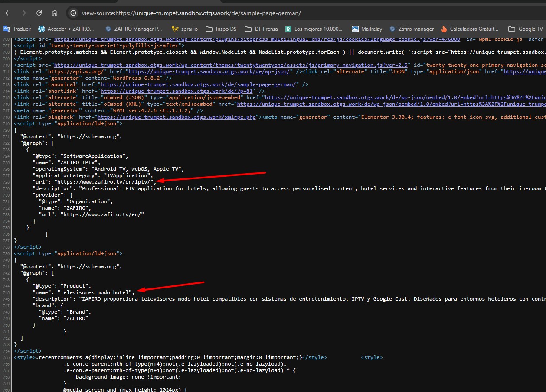Image resolution: width=546 pixels, height=392 pixels.
Task: Click the text "@type": "Brand"
Action: coord(65,312)
